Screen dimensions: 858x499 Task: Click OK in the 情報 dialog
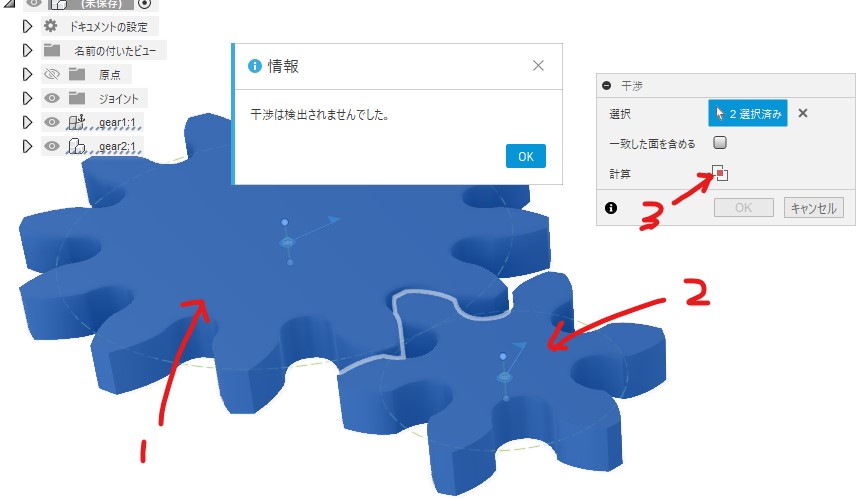pos(525,156)
